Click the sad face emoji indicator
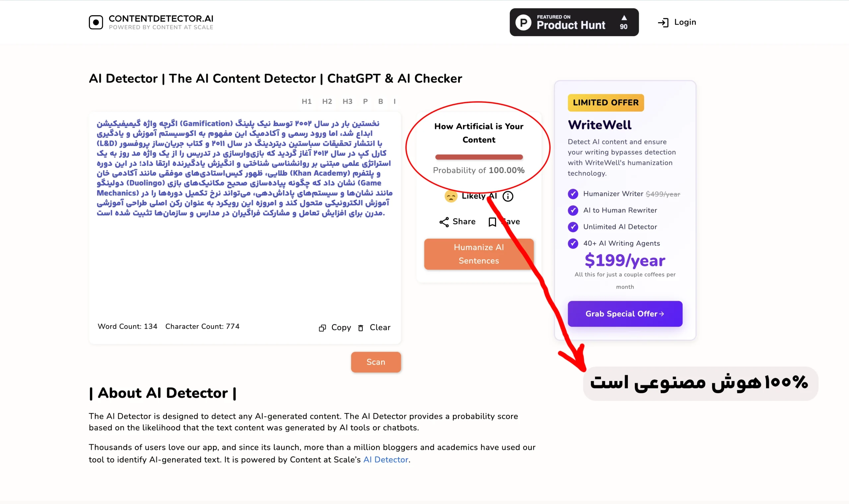This screenshot has width=849, height=504. pos(451,196)
